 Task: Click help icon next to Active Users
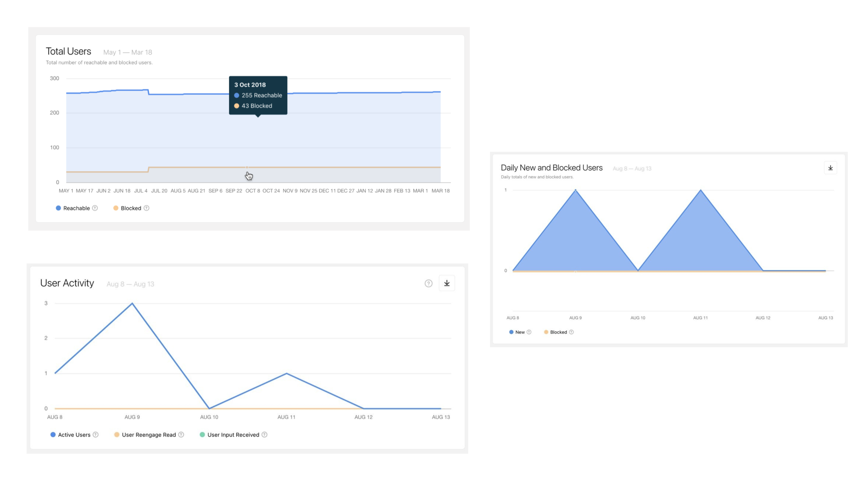click(96, 435)
